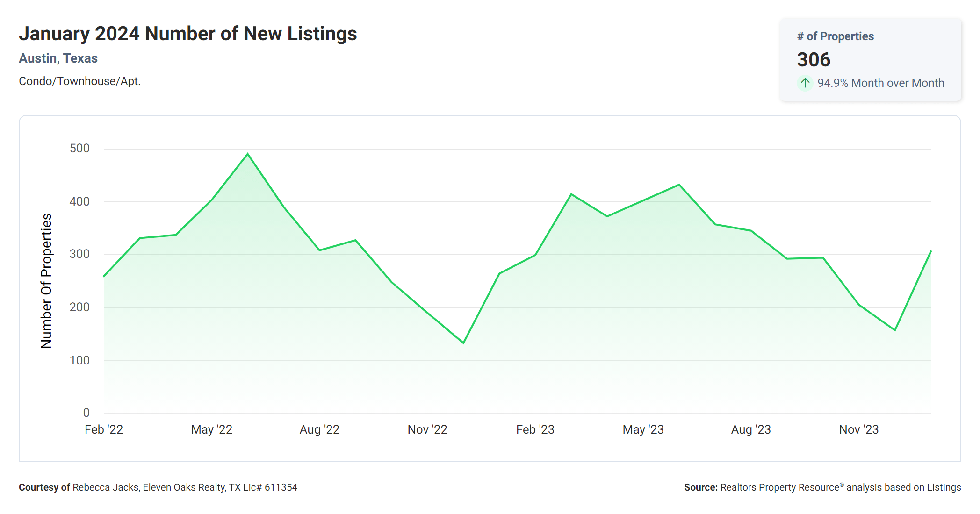
Task: Click the 'Condo/Townhouse/Apt.' property type label
Action: point(79,81)
